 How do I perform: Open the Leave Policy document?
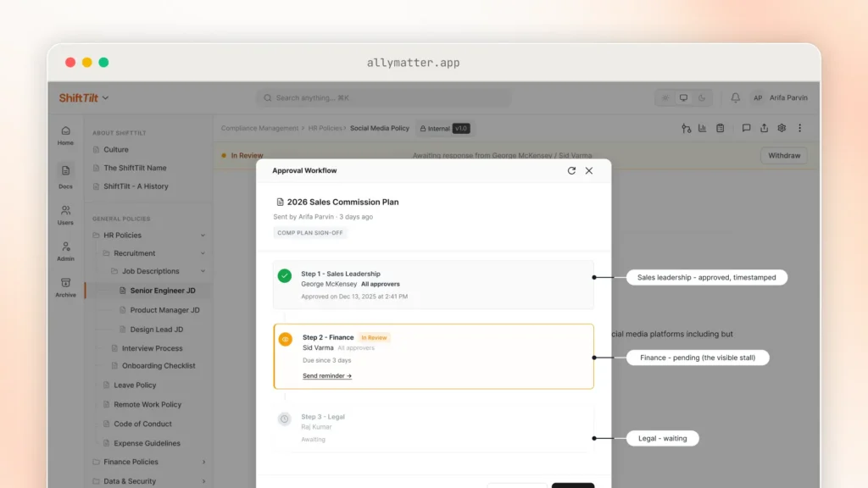tap(135, 385)
